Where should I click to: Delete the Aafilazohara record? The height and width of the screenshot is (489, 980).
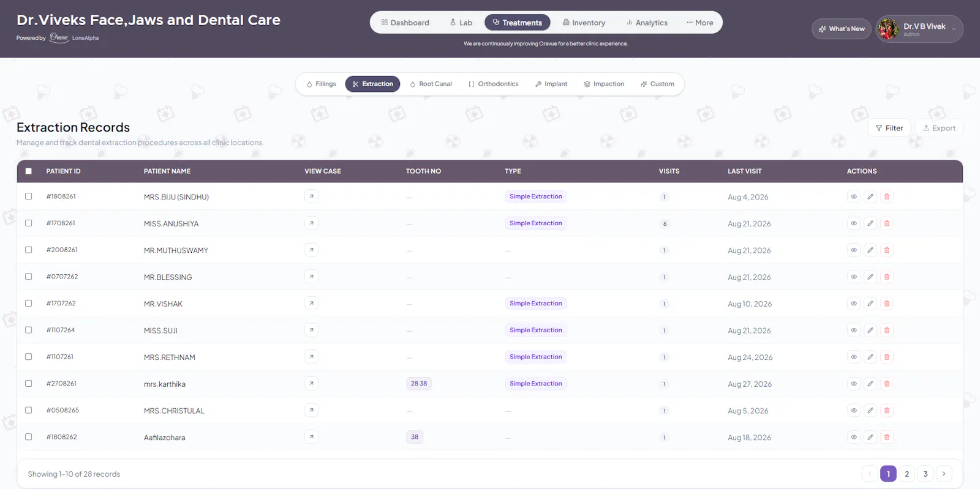(x=887, y=437)
